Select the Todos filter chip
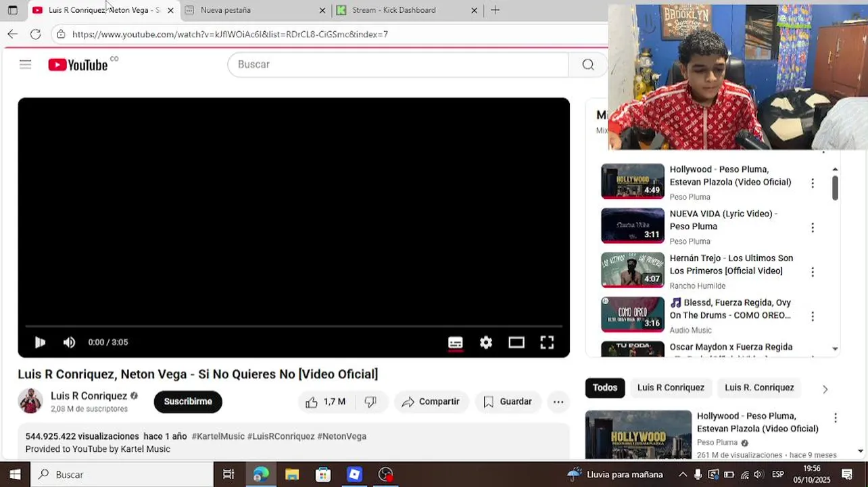The height and width of the screenshot is (487, 868). 605,388
